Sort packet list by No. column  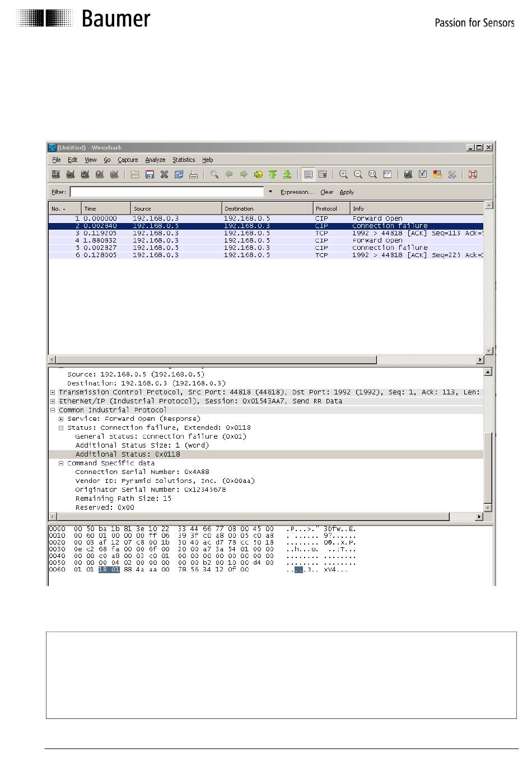coord(64,208)
